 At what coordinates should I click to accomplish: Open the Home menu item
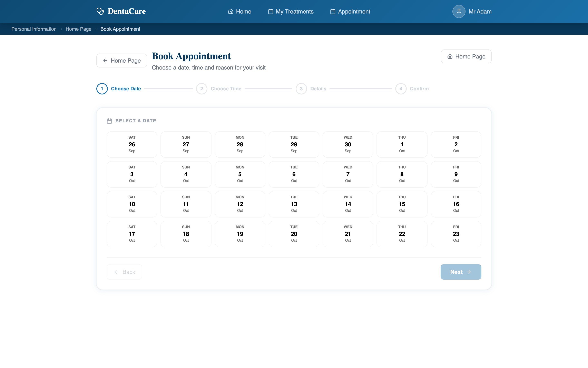coord(239,11)
